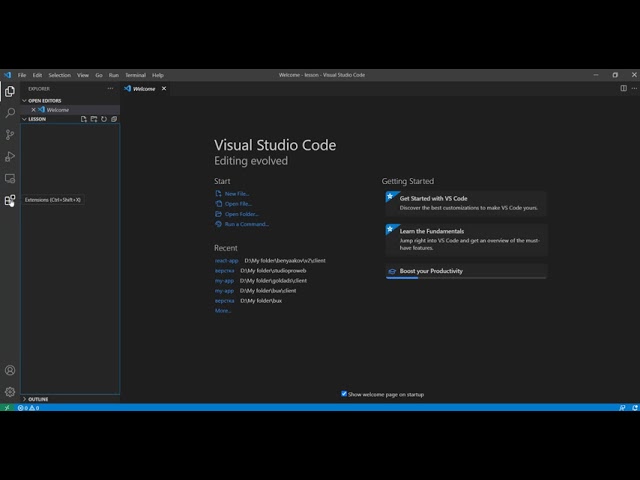Open the View menu
The width and height of the screenshot is (640, 480).
tap(83, 75)
